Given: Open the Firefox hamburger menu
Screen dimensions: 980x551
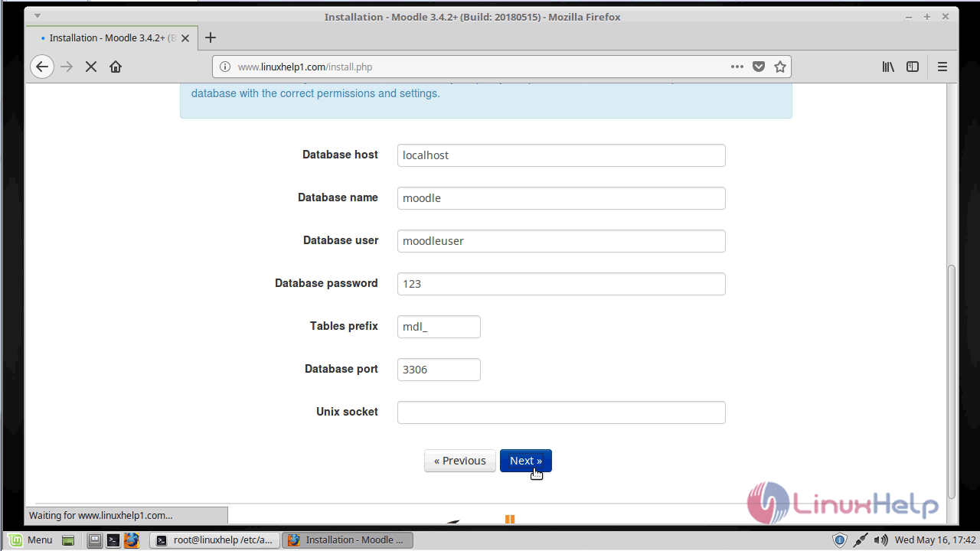Looking at the screenshot, I should click(942, 67).
